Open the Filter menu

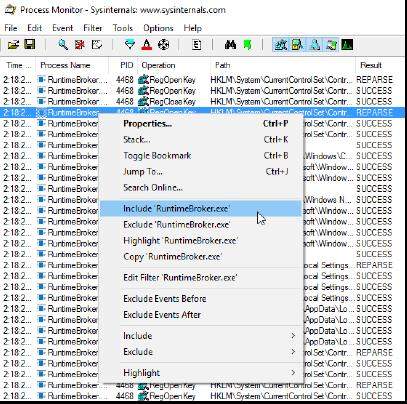93,28
